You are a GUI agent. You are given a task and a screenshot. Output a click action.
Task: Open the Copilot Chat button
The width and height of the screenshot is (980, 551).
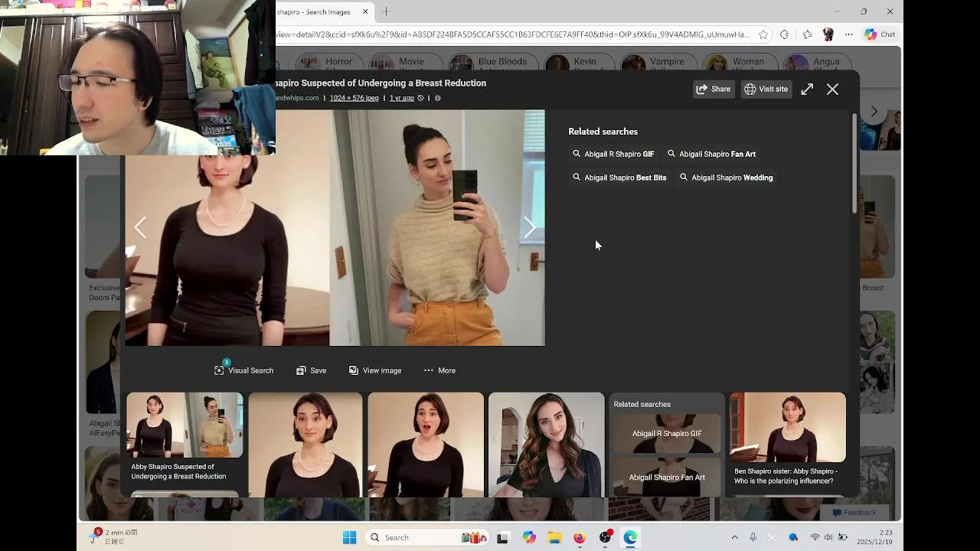[x=879, y=34]
